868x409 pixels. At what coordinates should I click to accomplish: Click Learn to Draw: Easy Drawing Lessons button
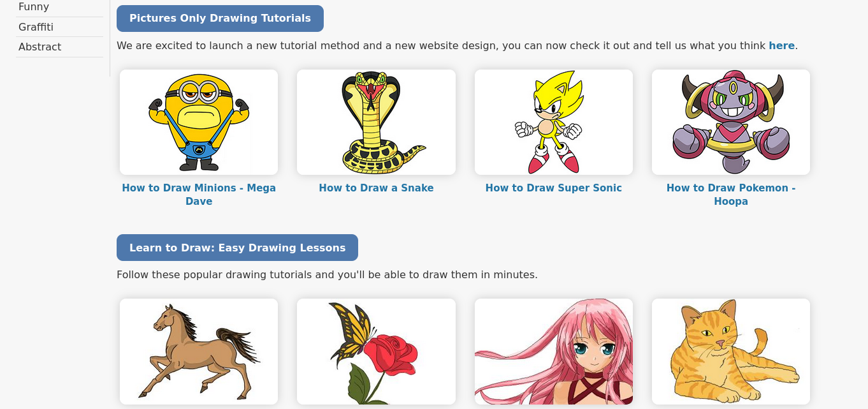pyautogui.click(x=237, y=248)
